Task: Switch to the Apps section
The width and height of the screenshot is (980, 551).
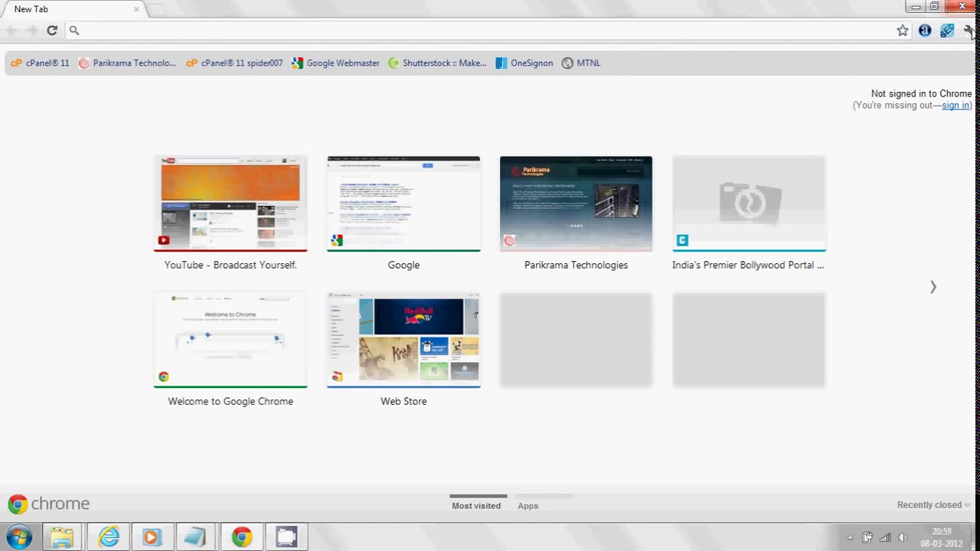Action: [x=528, y=506]
